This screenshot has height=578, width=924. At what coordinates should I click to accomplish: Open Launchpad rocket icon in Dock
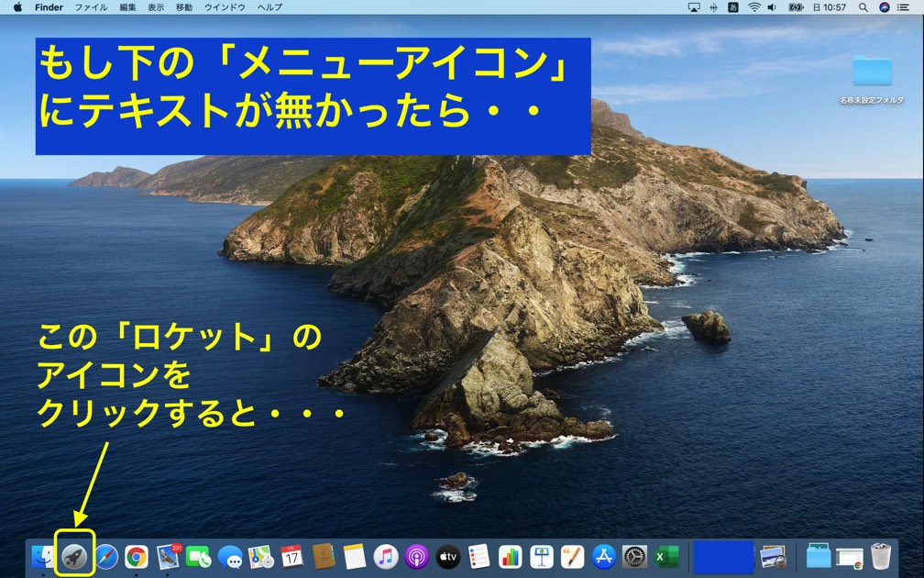(x=74, y=556)
